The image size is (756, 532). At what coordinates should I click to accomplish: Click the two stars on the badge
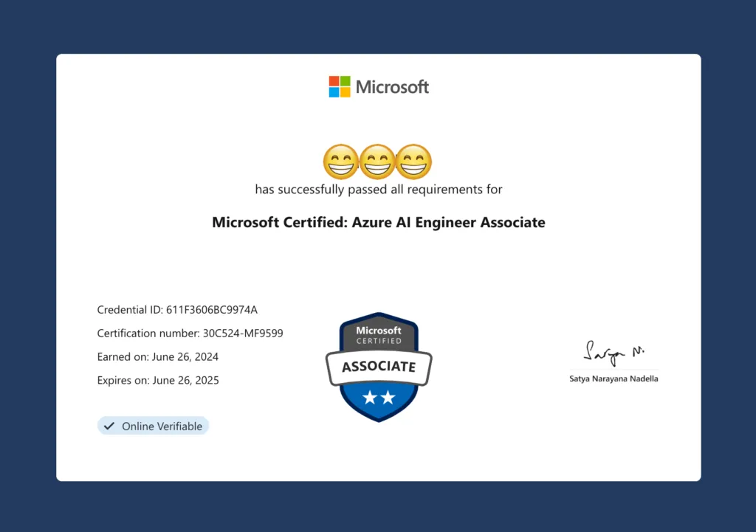pos(378,398)
